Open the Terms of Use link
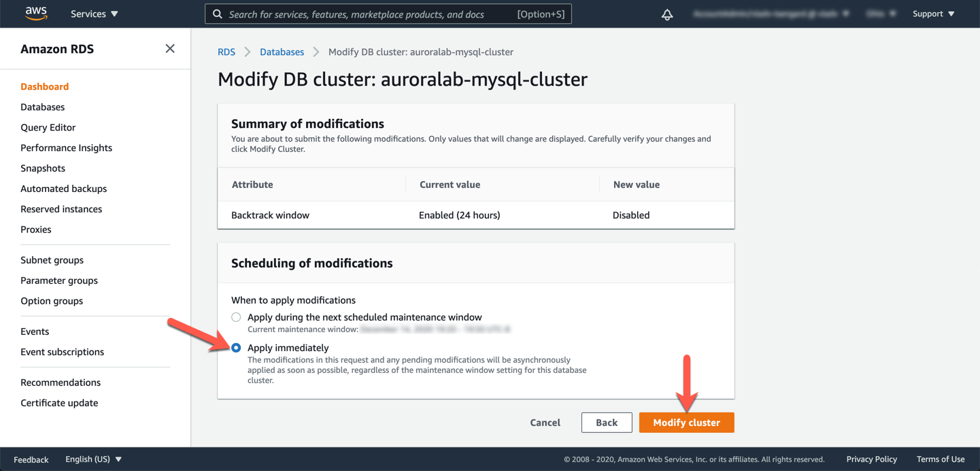This screenshot has height=471, width=980. (x=941, y=459)
